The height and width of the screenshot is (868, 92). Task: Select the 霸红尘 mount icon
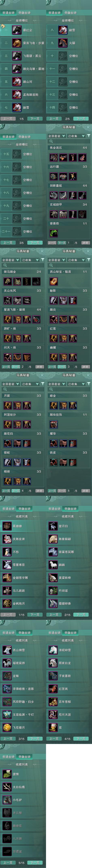click(17, 30)
